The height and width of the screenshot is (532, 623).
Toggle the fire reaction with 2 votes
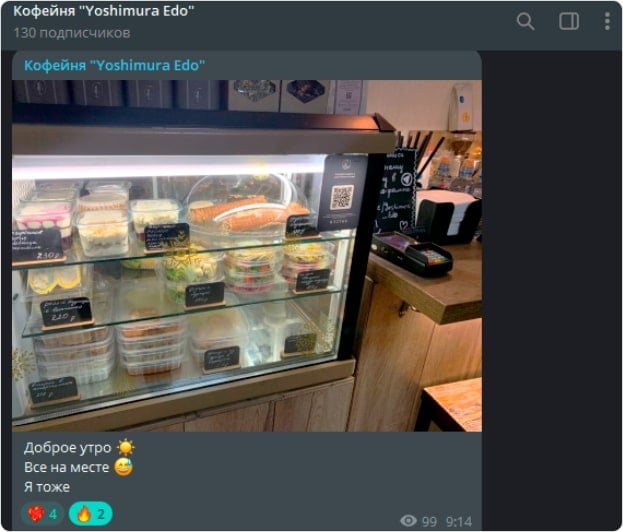tap(91, 514)
